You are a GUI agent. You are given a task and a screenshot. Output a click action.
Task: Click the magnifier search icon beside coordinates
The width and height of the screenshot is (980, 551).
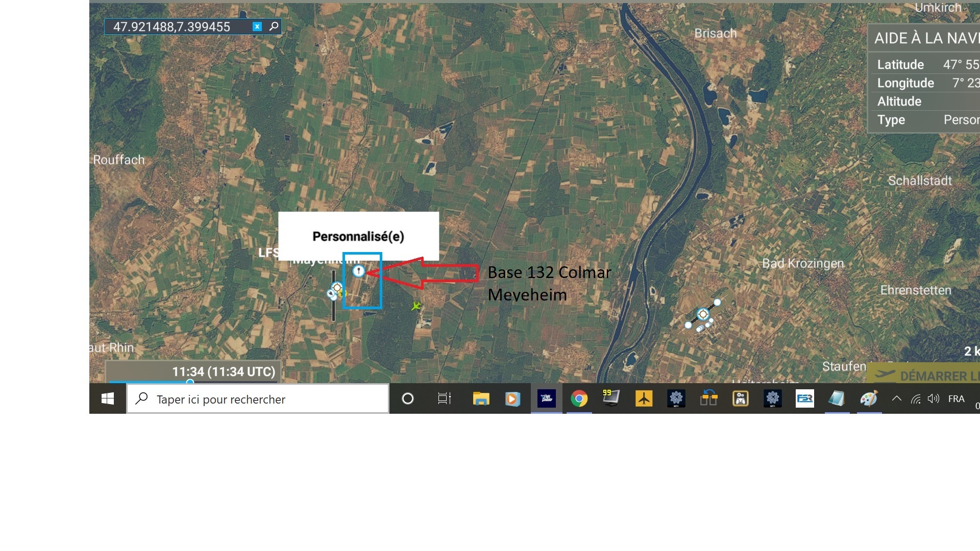pyautogui.click(x=274, y=26)
